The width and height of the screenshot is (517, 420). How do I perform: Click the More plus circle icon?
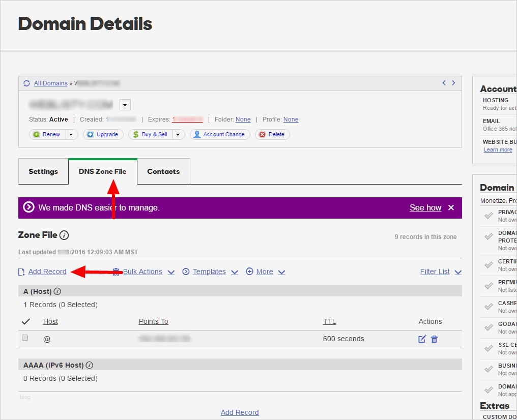click(250, 272)
